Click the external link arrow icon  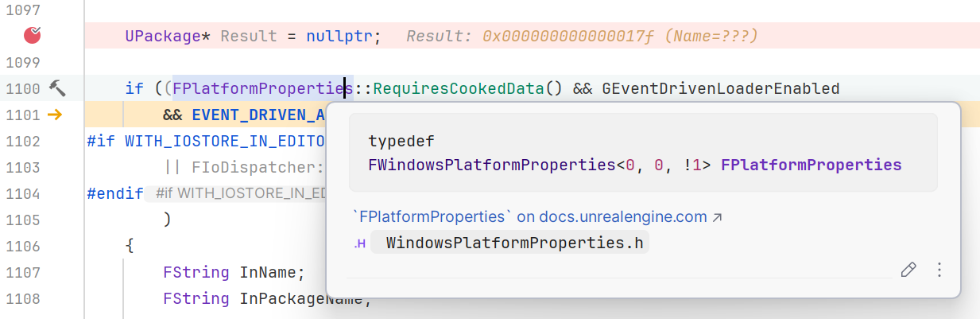pos(717,216)
